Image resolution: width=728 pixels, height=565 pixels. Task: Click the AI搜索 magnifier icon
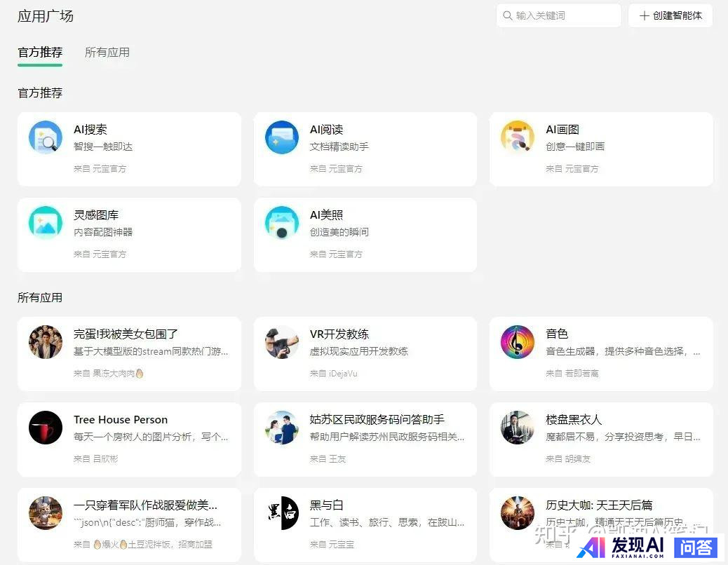click(x=46, y=137)
